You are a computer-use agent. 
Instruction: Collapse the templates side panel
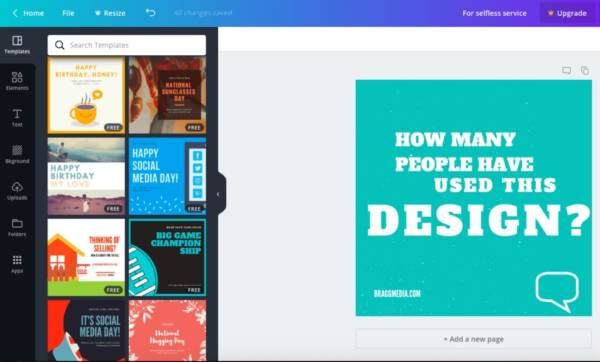(219, 194)
